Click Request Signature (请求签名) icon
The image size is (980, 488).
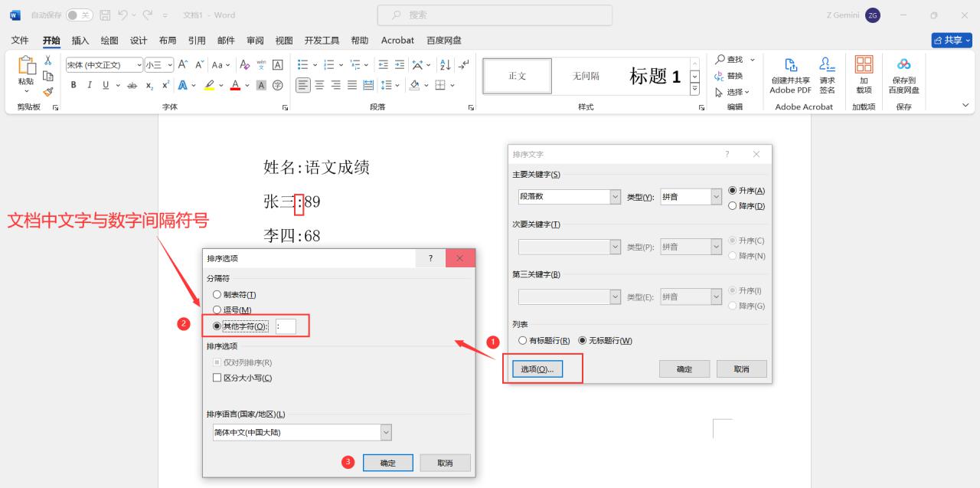pos(827,75)
